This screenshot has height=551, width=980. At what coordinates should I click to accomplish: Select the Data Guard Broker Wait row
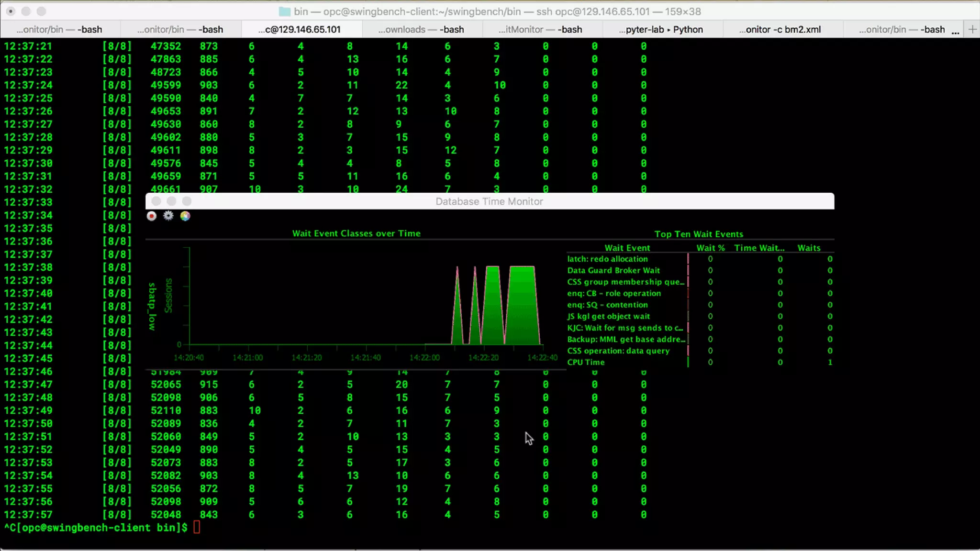(x=613, y=270)
